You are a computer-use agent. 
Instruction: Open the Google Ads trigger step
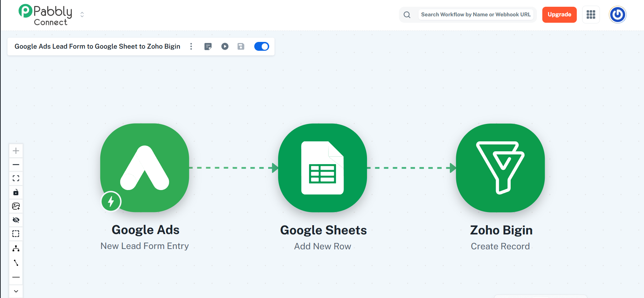tap(145, 168)
